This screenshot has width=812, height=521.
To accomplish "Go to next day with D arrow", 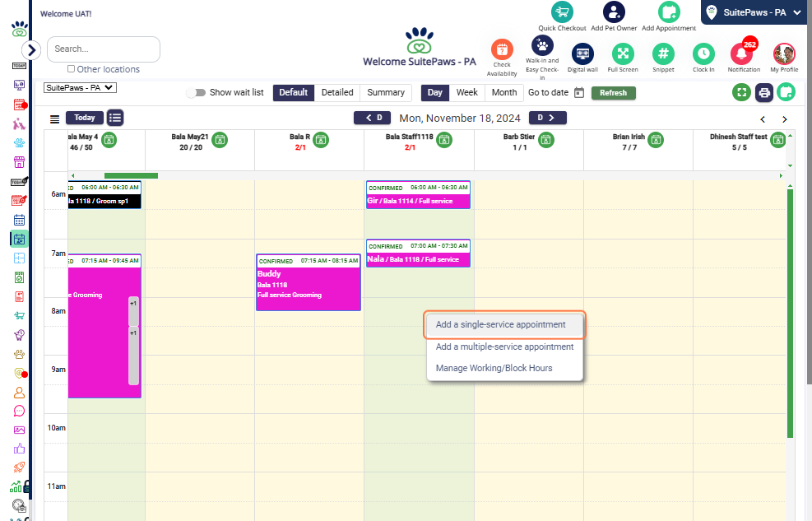I will click(x=547, y=118).
